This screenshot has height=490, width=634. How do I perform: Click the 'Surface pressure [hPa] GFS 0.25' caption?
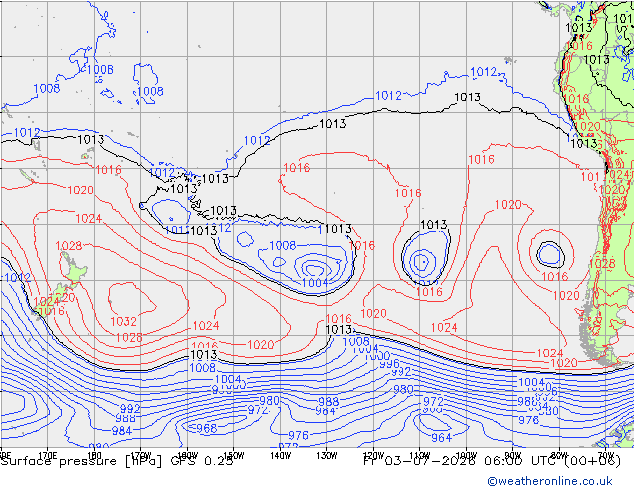tap(117, 461)
